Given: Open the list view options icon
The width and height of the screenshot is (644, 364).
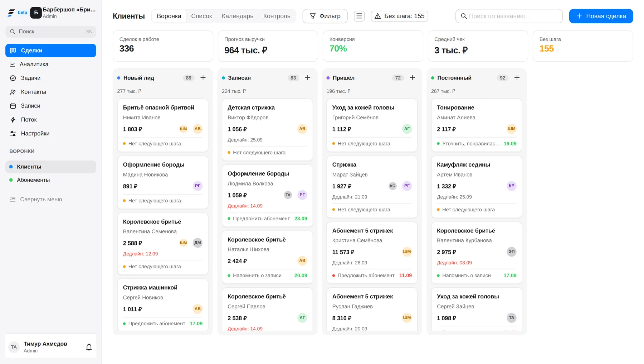Looking at the screenshot, I should pyautogui.click(x=359, y=16).
